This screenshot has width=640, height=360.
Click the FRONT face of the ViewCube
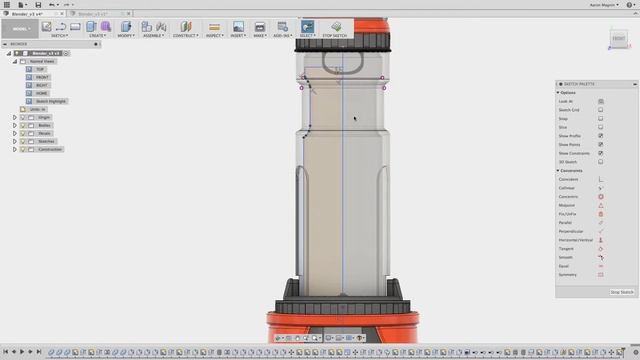coord(618,38)
